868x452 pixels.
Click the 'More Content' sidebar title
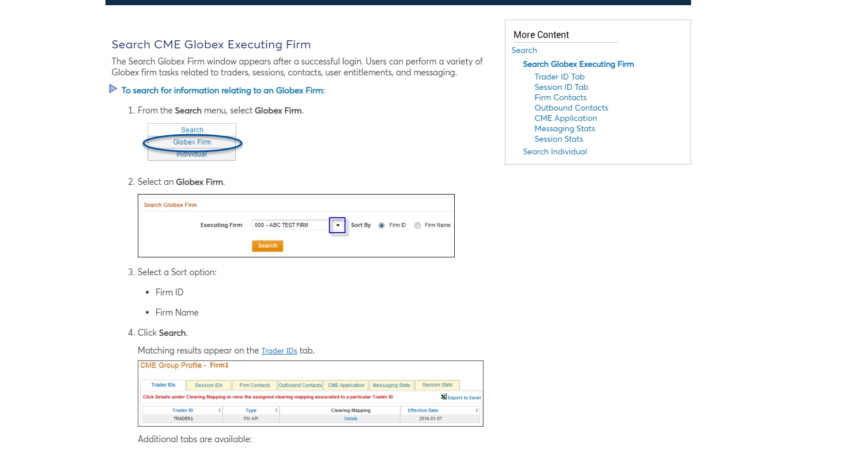coord(541,35)
